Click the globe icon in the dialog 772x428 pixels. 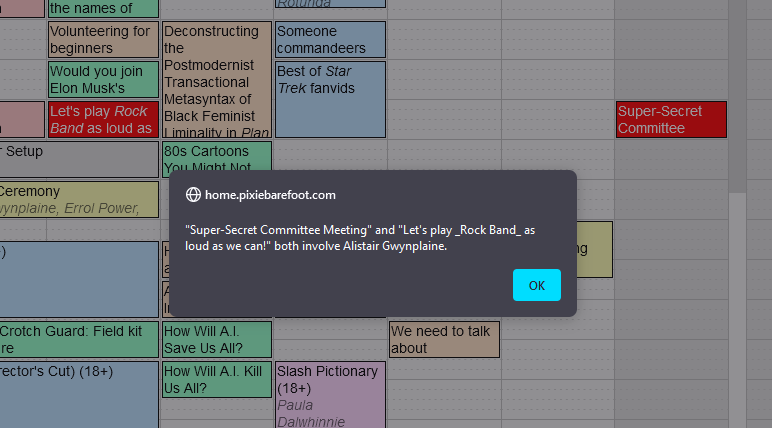tap(193, 195)
